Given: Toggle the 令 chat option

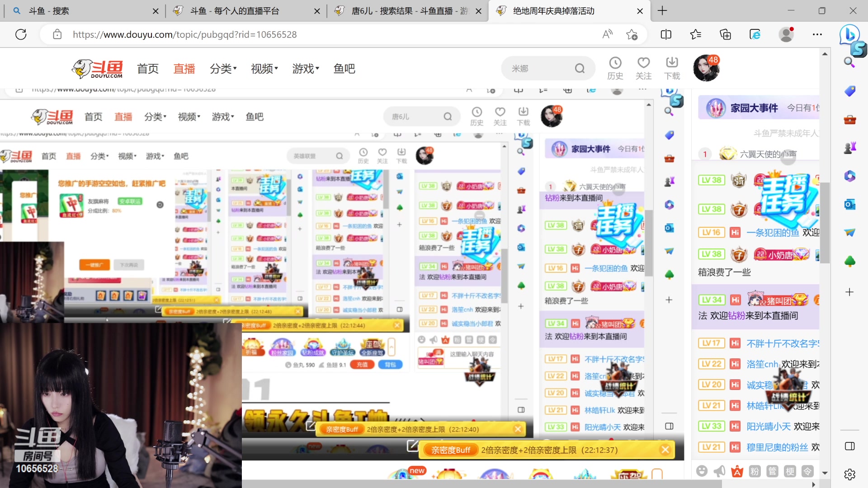Looking at the screenshot, I should (807, 471).
